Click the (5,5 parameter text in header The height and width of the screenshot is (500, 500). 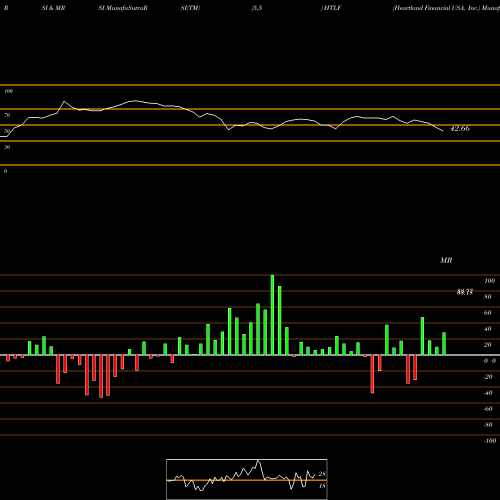(x=256, y=8)
